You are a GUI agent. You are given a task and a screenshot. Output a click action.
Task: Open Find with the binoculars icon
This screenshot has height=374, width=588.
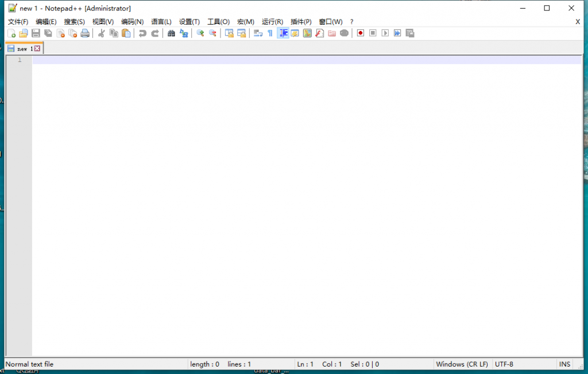[x=171, y=33]
